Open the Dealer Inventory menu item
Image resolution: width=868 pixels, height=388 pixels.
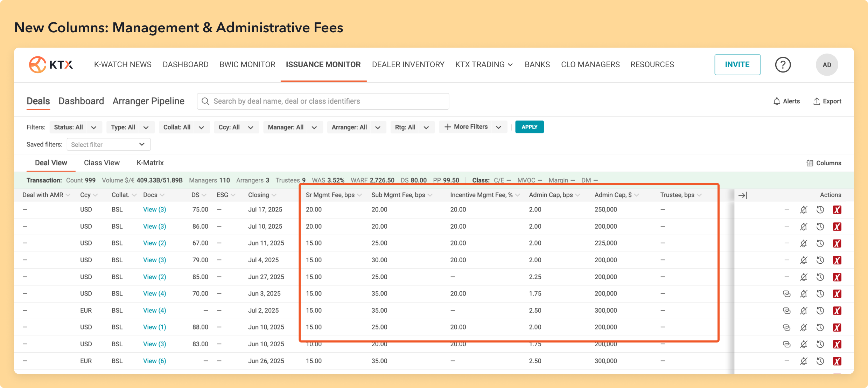pos(408,65)
